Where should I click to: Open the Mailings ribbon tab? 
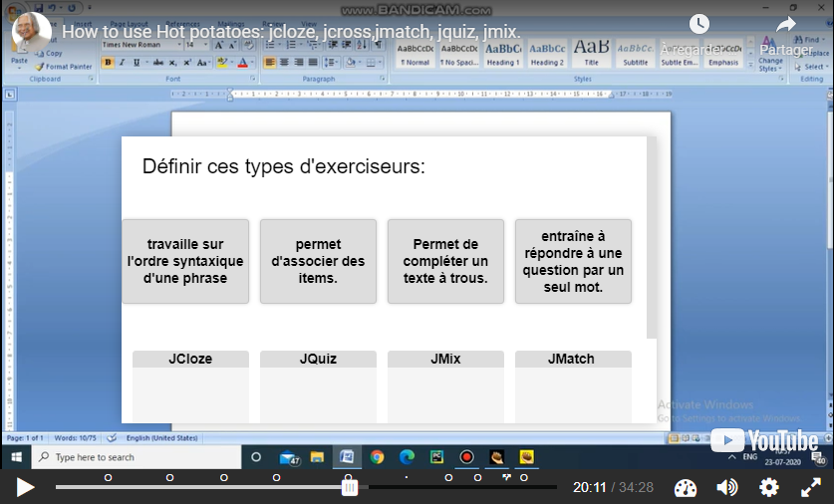[x=231, y=24]
